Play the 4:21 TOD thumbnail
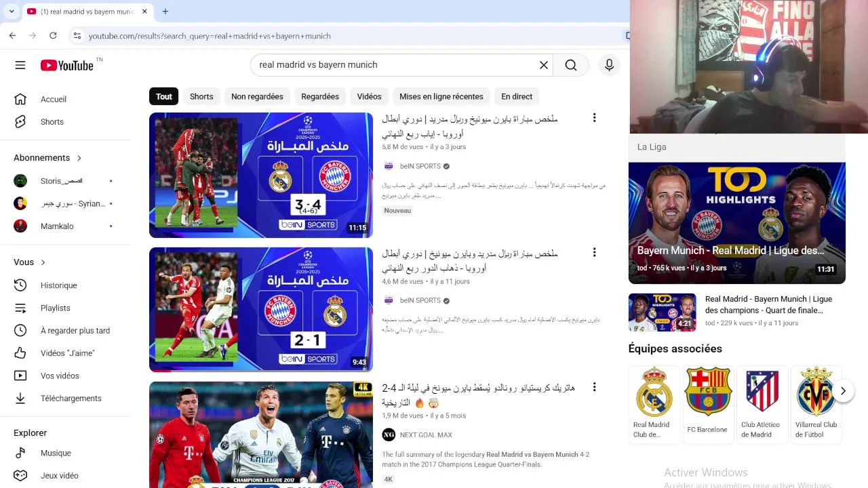868x488 pixels. [x=662, y=312]
